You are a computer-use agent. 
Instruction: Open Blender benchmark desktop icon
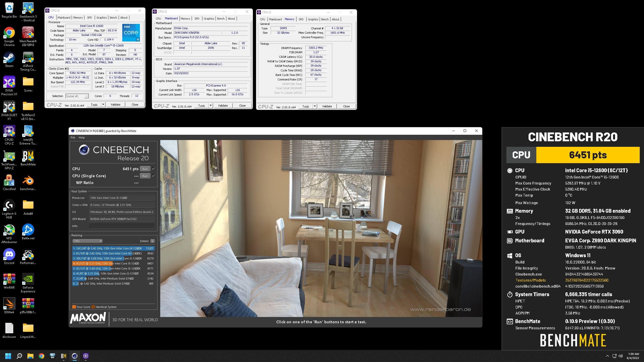click(28, 183)
